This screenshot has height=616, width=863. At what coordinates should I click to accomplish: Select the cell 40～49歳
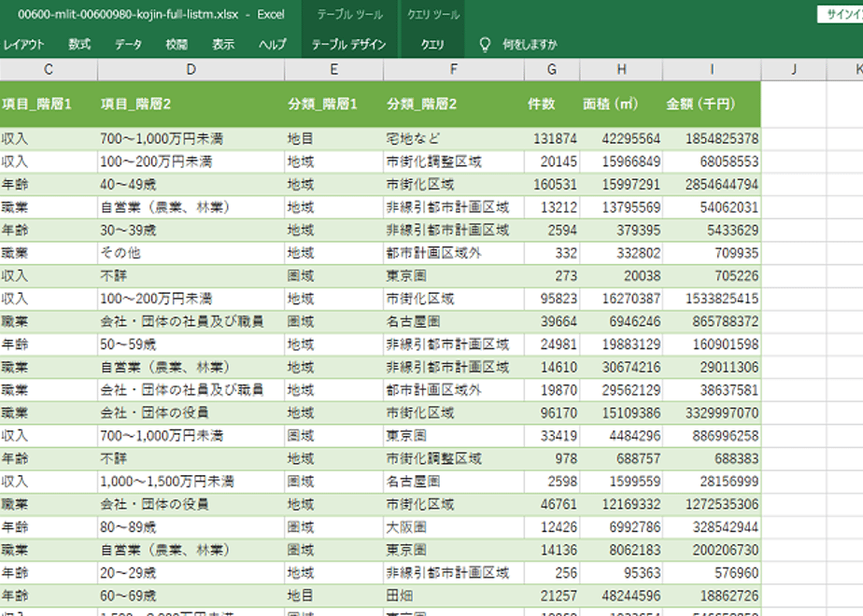point(191,184)
